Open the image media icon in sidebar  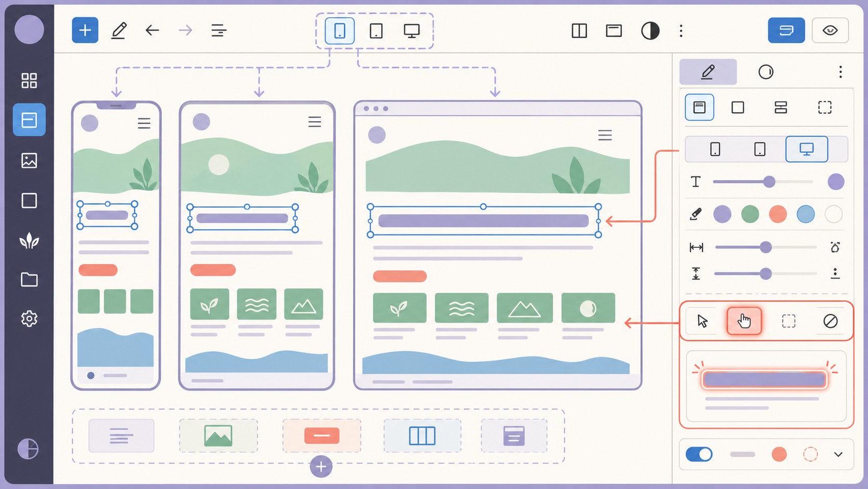coord(29,160)
